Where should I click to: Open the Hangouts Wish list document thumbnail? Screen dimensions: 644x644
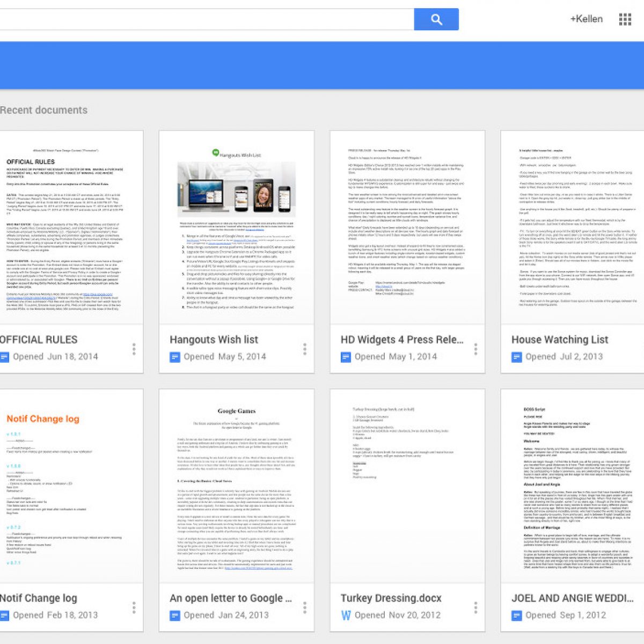pos(237,228)
